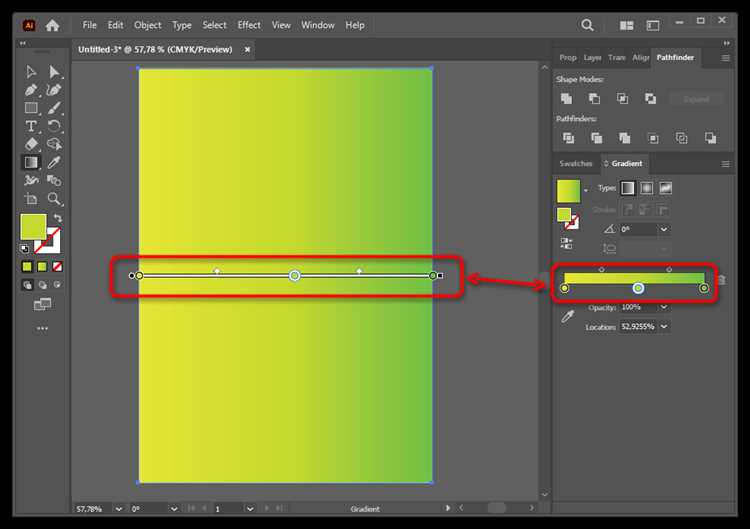
Task: Select the Type tool
Action: pos(31,126)
